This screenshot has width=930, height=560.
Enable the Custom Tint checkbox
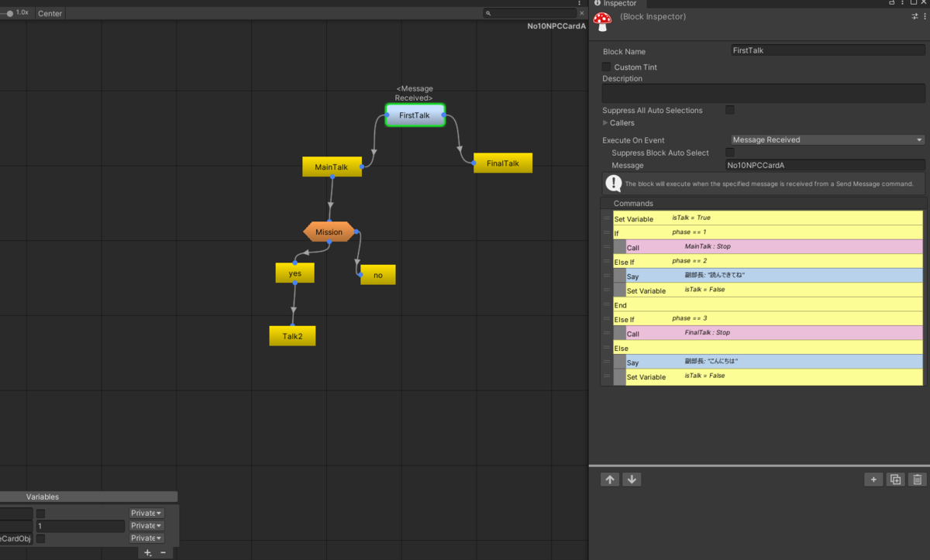pos(607,67)
